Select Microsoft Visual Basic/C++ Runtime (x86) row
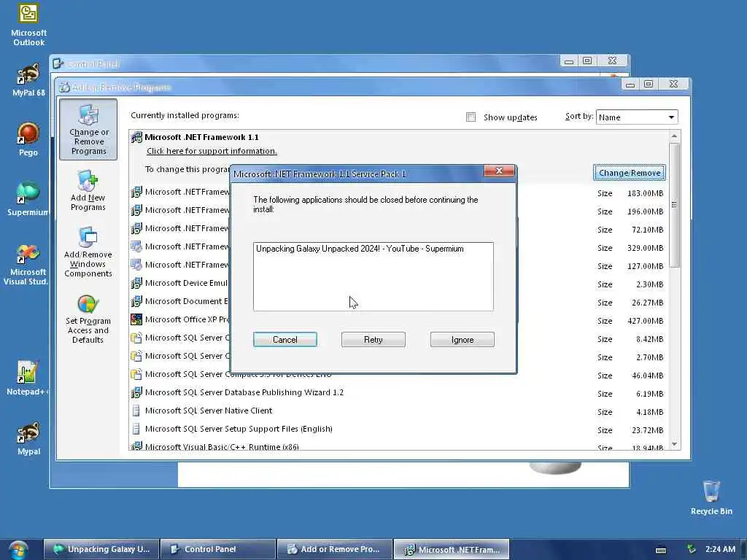The image size is (747, 560). click(x=399, y=446)
